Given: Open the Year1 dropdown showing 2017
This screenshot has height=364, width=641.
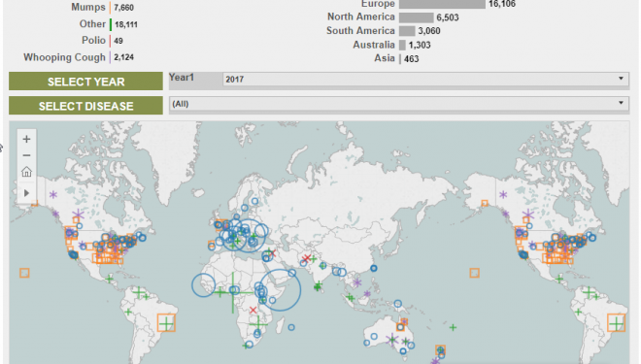Looking at the screenshot, I should tap(425, 79).
